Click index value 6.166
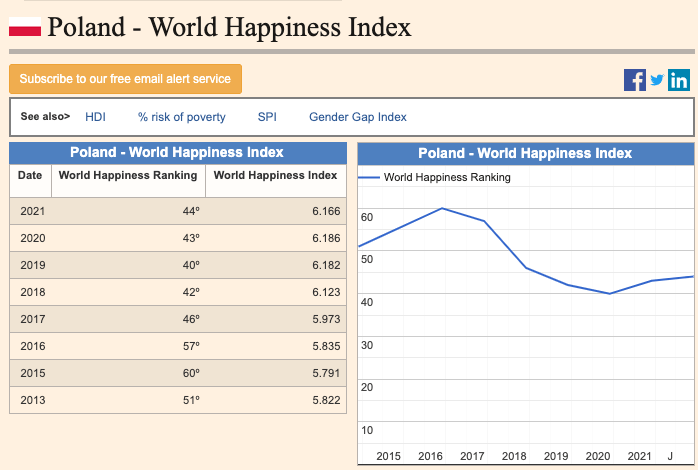 point(326,211)
